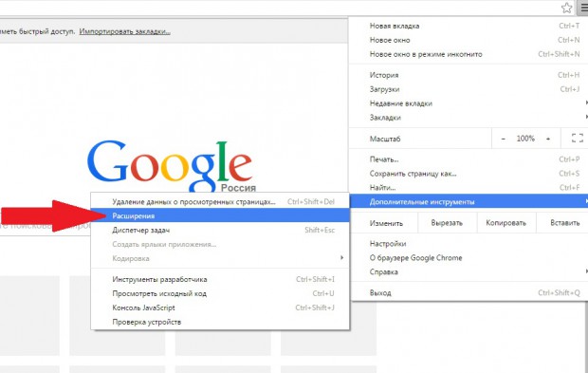
Task: Decrease zoom with the minus button
Action: (504, 139)
